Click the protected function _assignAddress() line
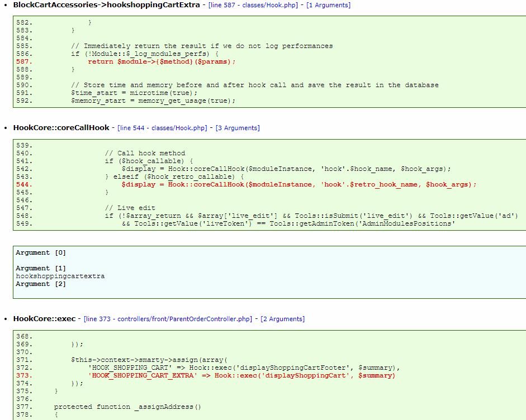Screen dimensions: 526x420 pyautogui.click(x=127, y=407)
